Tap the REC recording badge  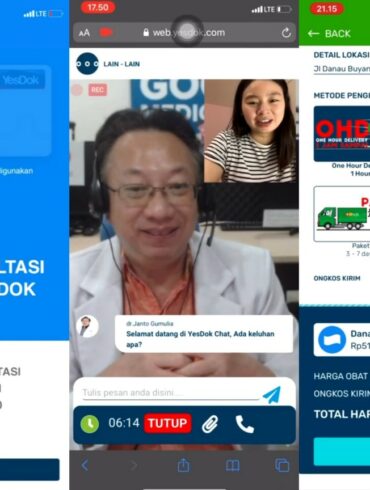click(97, 90)
